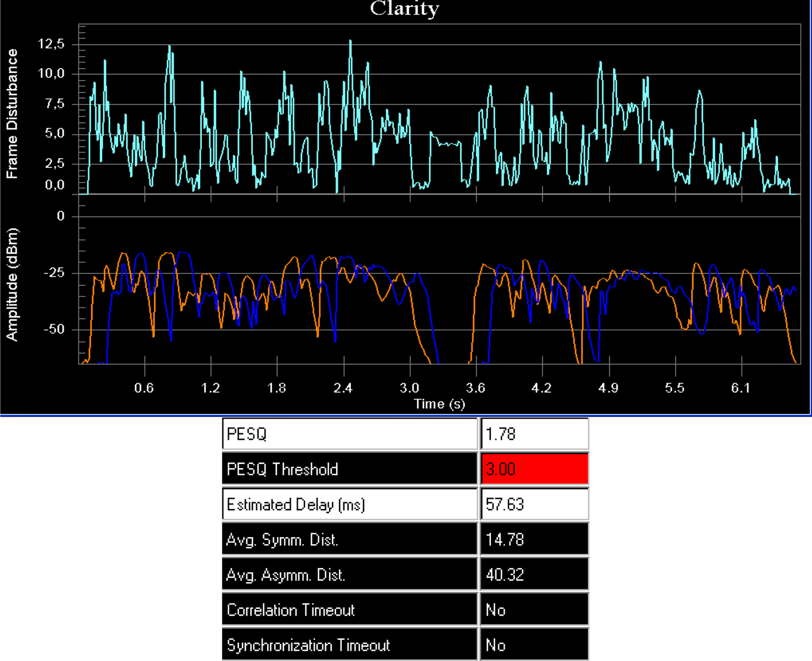Click the 1.8 time tick label
The height and width of the screenshot is (661, 812).
[276, 388]
